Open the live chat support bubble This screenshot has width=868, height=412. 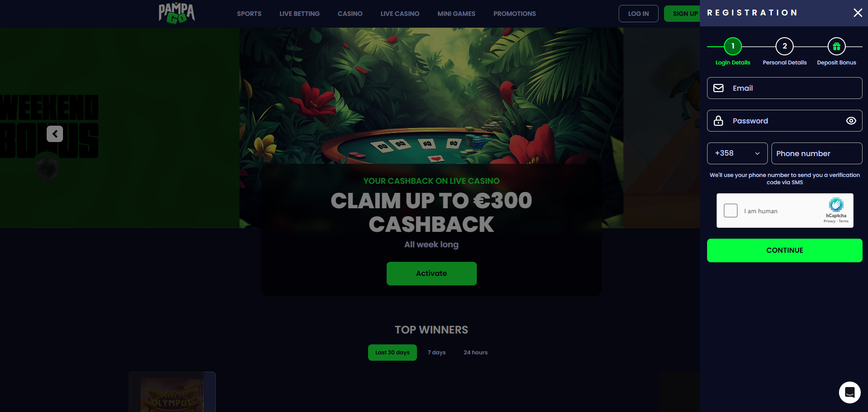pyautogui.click(x=849, y=392)
